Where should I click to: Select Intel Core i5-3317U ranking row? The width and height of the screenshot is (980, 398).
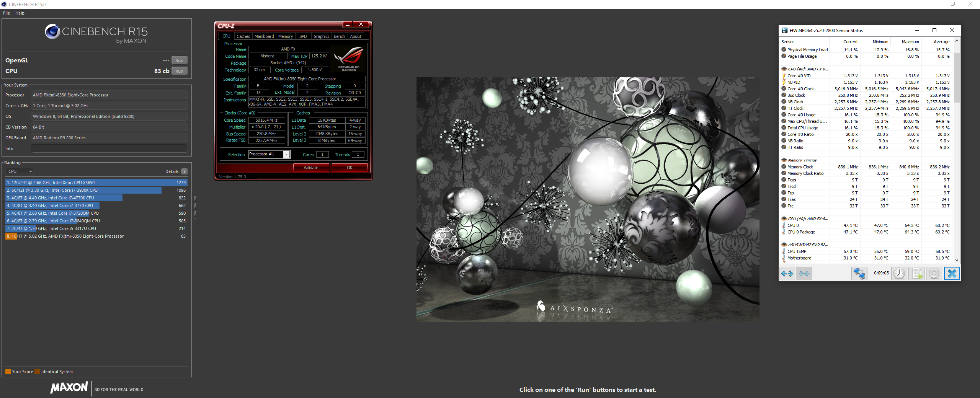[x=96, y=228]
